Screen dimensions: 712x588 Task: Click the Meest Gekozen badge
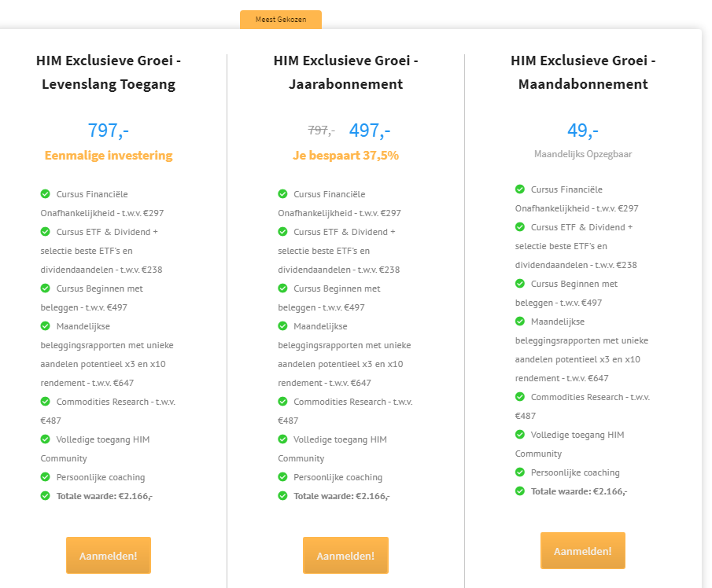point(281,19)
